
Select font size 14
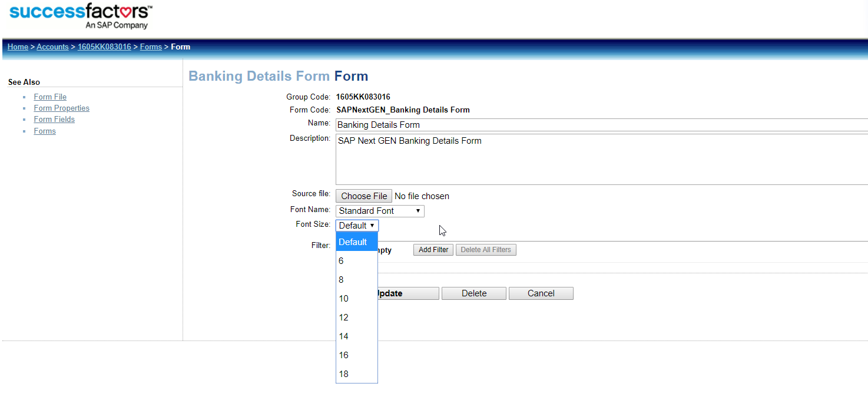(x=357, y=336)
